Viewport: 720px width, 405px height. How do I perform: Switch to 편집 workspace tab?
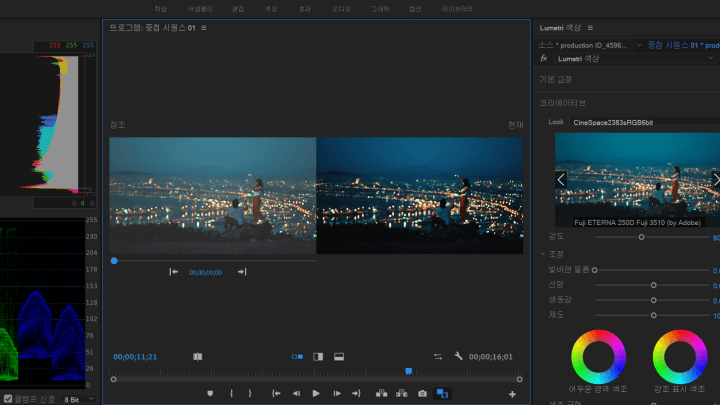238,9
